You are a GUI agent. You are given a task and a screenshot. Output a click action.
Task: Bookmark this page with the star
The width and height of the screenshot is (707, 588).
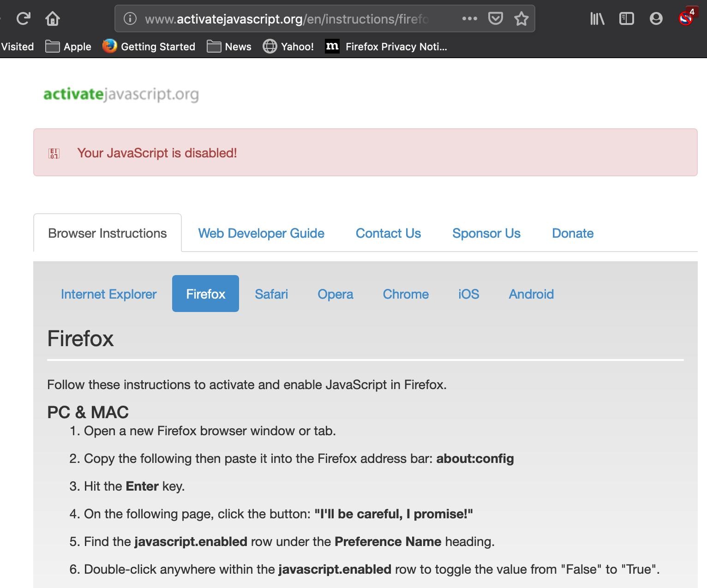(x=521, y=18)
